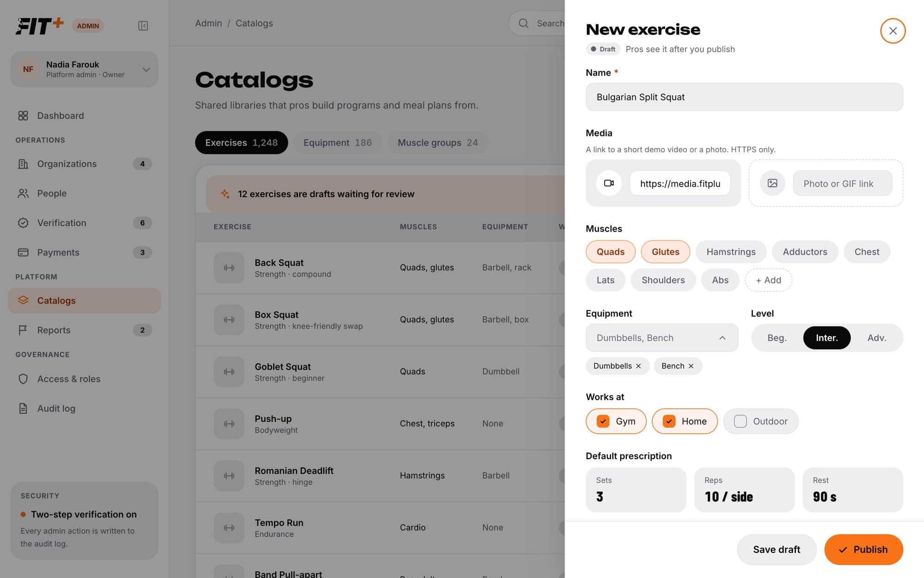Select the Adv. level option
This screenshot has height=578, width=924.
[876, 338]
